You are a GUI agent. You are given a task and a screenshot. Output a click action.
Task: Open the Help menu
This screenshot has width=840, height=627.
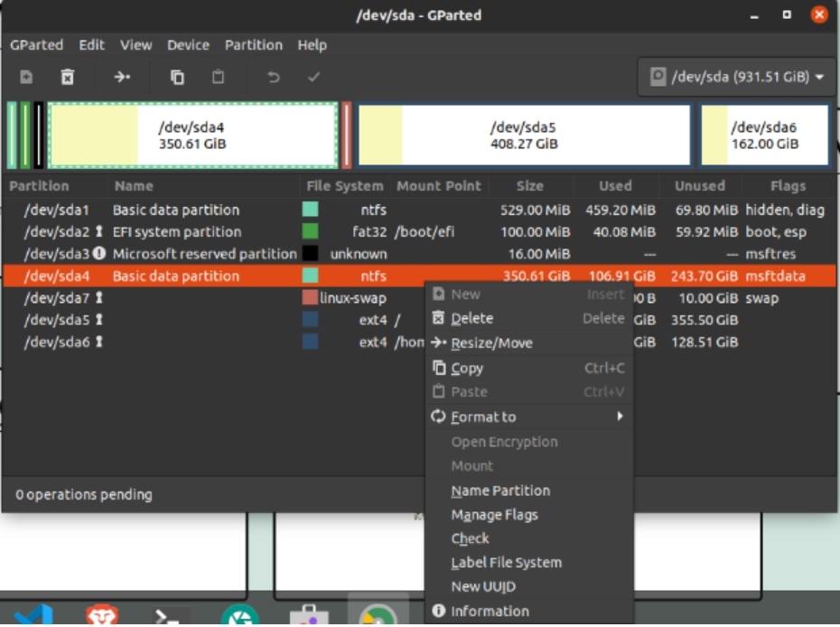[313, 45]
